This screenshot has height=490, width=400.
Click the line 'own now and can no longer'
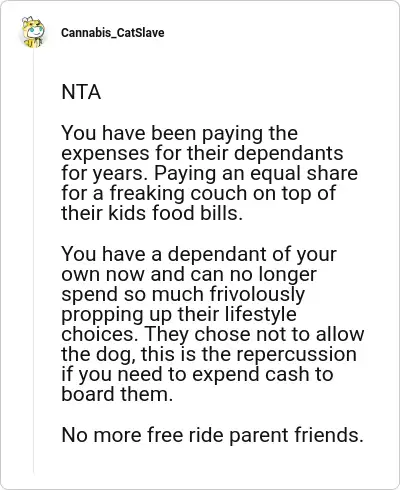click(189, 274)
